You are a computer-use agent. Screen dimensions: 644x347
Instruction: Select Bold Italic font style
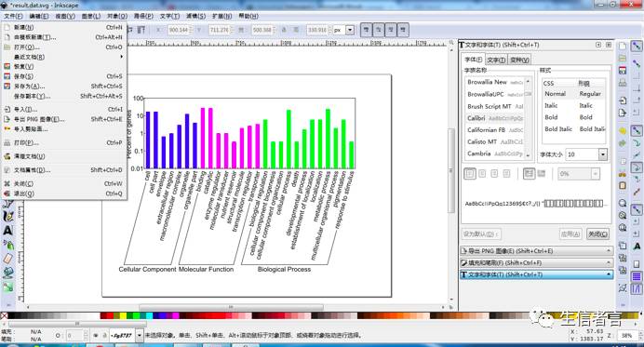point(558,129)
